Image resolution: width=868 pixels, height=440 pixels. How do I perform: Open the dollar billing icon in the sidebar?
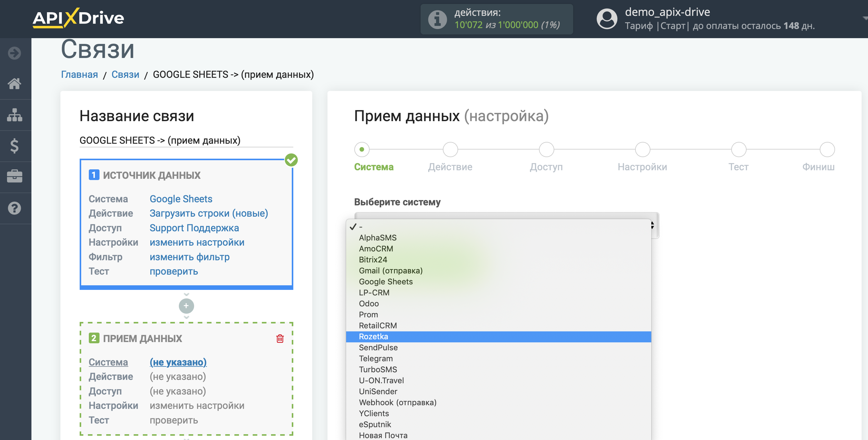click(14, 146)
